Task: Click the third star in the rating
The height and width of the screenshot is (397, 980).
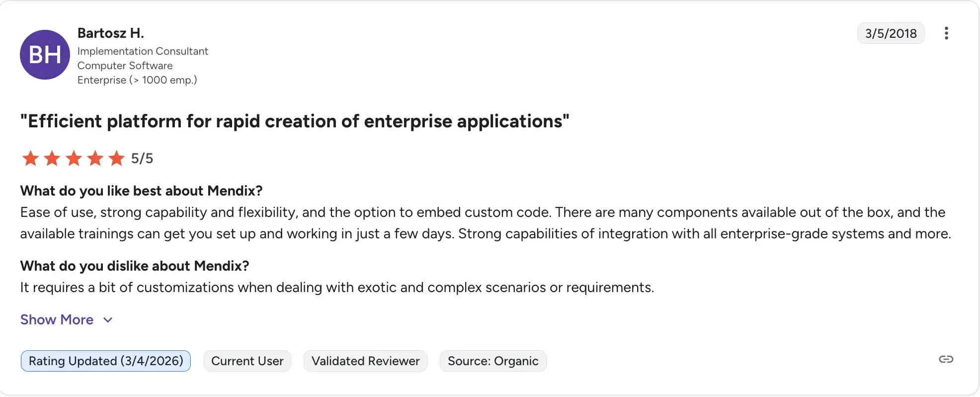Action: point(74,158)
